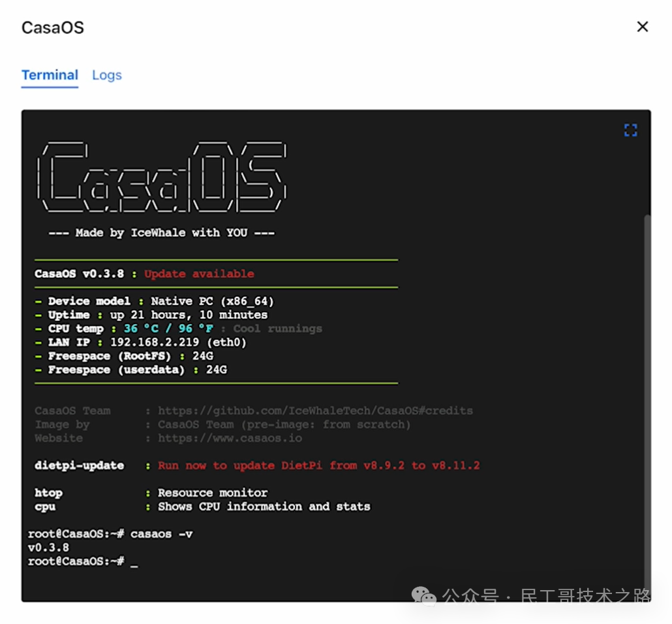Click the CPU temp '36 °C / 96 °F'

[168, 329]
